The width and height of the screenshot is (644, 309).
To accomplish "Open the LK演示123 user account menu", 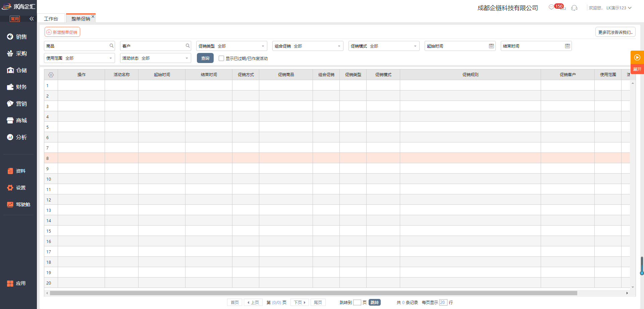I will pos(619,8).
